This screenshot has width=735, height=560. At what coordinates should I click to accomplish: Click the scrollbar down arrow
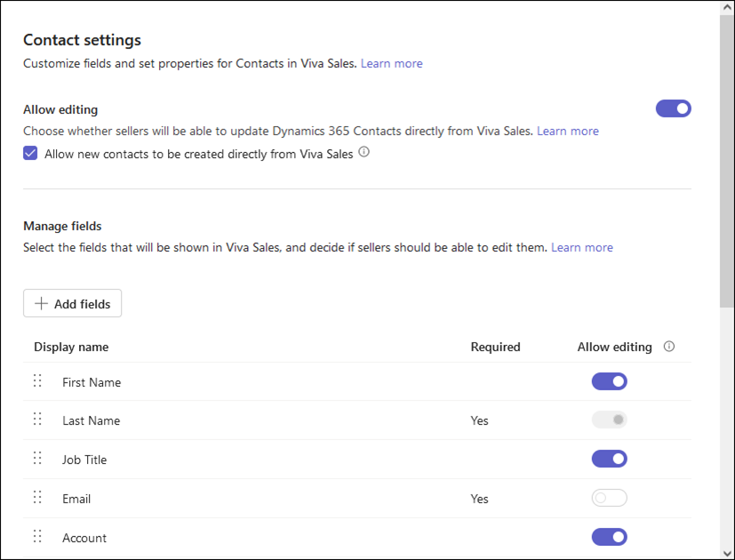[x=727, y=554]
